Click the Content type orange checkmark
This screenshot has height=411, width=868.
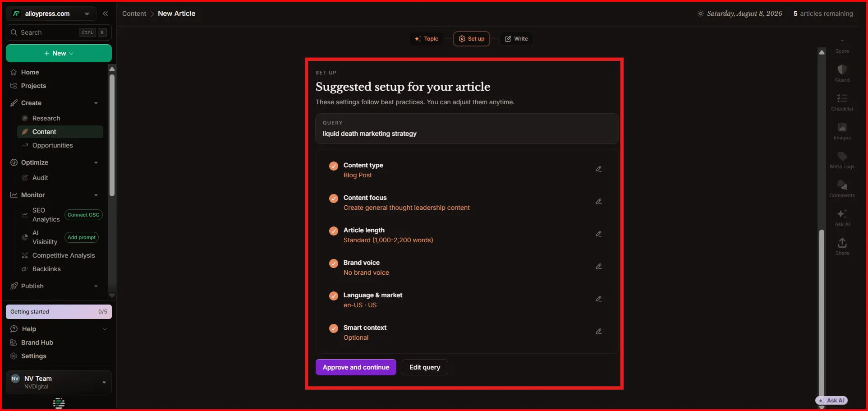[334, 166]
